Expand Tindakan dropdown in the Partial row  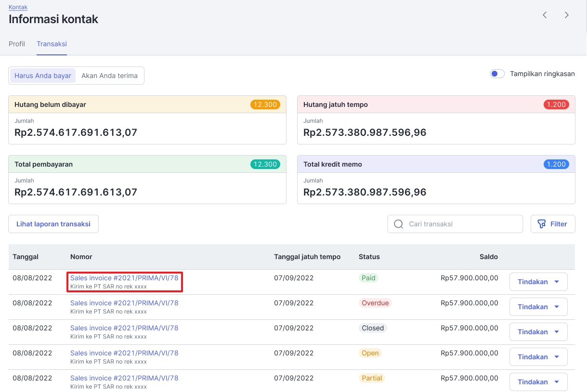tap(538, 382)
